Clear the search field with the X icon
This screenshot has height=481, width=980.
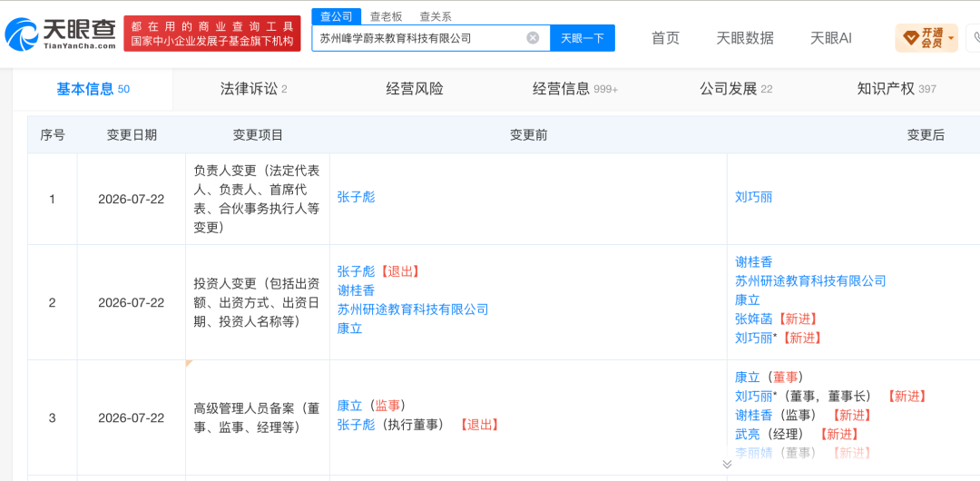point(533,38)
